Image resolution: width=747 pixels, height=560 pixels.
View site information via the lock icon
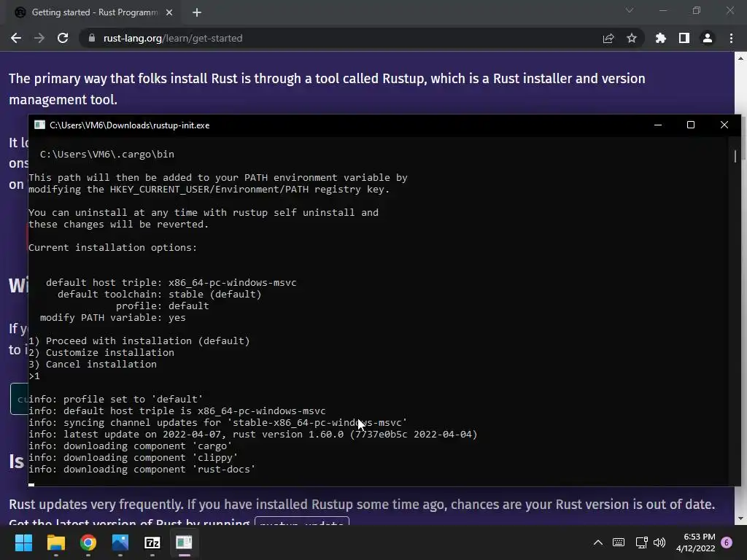pyautogui.click(x=92, y=38)
